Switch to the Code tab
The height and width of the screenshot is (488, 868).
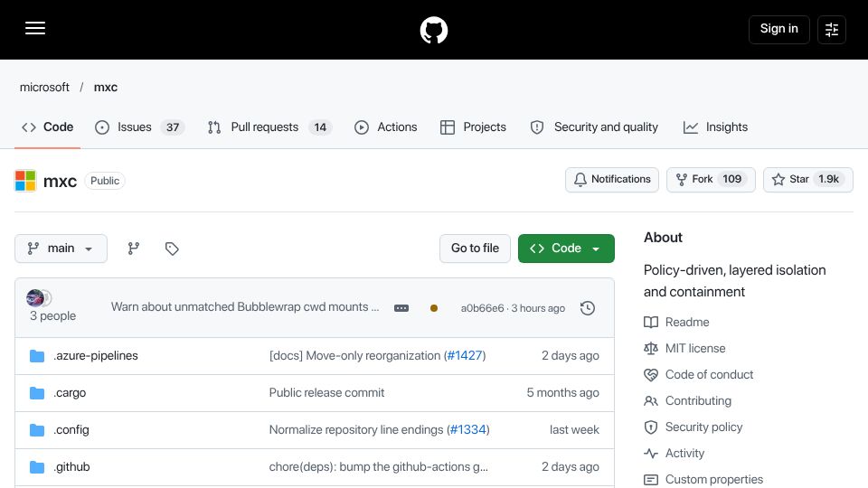pyautogui.click(x=48, y=127)
